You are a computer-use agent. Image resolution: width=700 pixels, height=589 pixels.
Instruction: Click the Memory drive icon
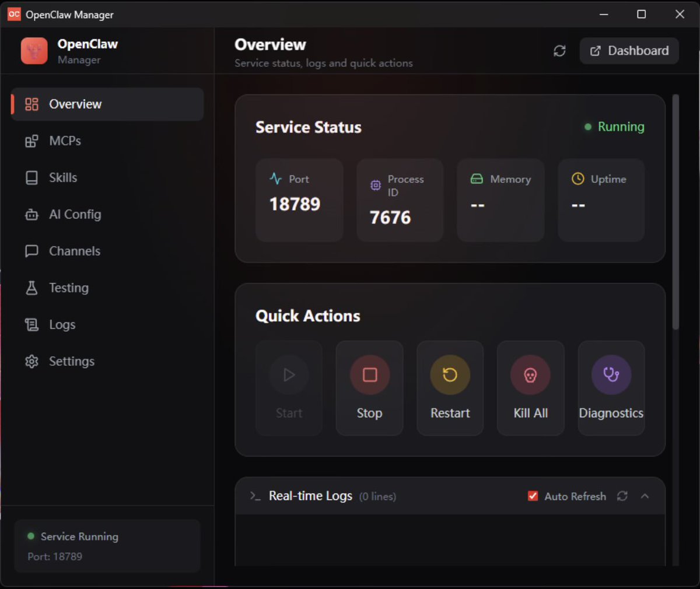477,179
